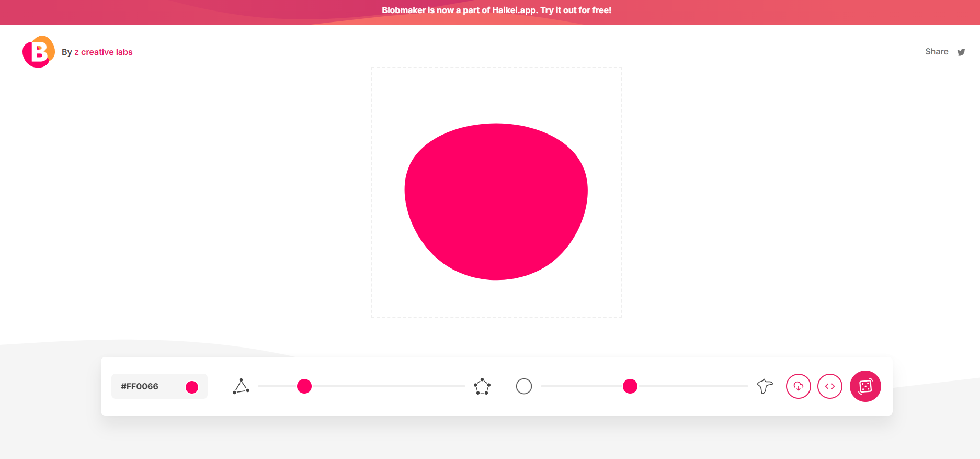The height and width of the screenshot is (459, 980).
Task: Click the pink blob shape preview
Action: pyautogui.click(x=496, y=201)
